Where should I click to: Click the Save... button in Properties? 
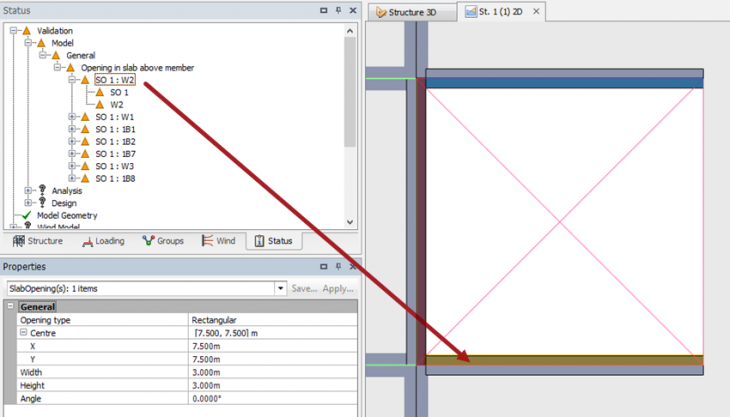coord(304,288)
